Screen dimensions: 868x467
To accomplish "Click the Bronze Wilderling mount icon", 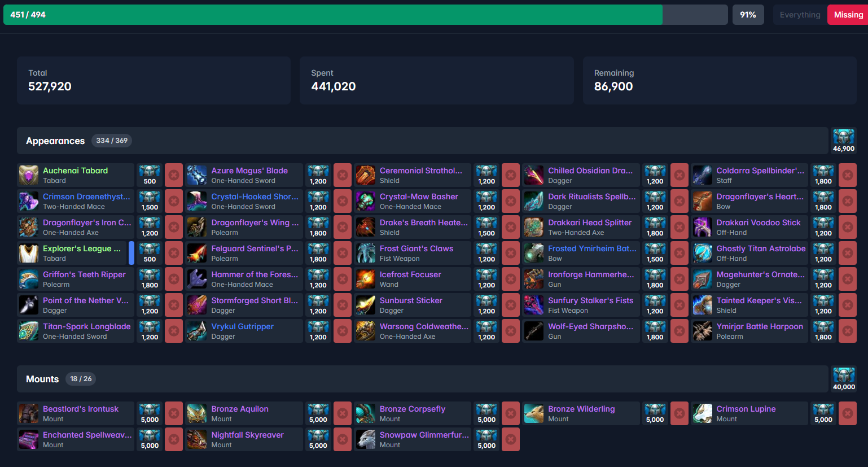I will (534, 413).
